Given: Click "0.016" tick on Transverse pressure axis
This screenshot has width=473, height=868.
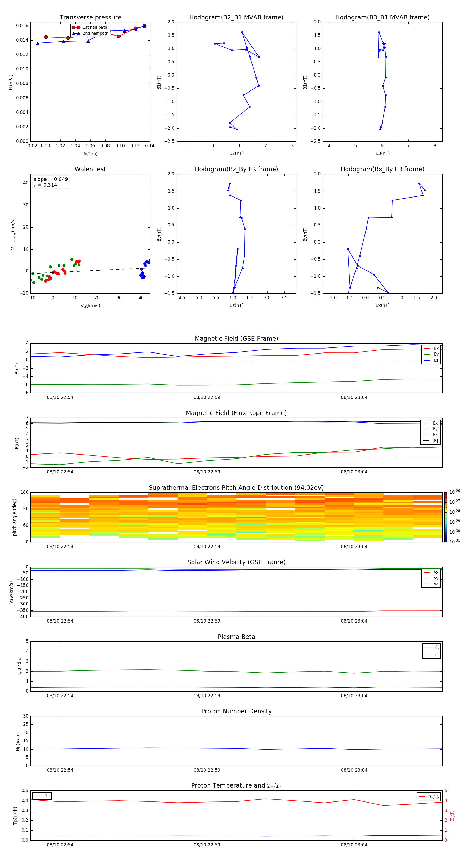Looking at the screenshot, I should [x=22, y=26].
